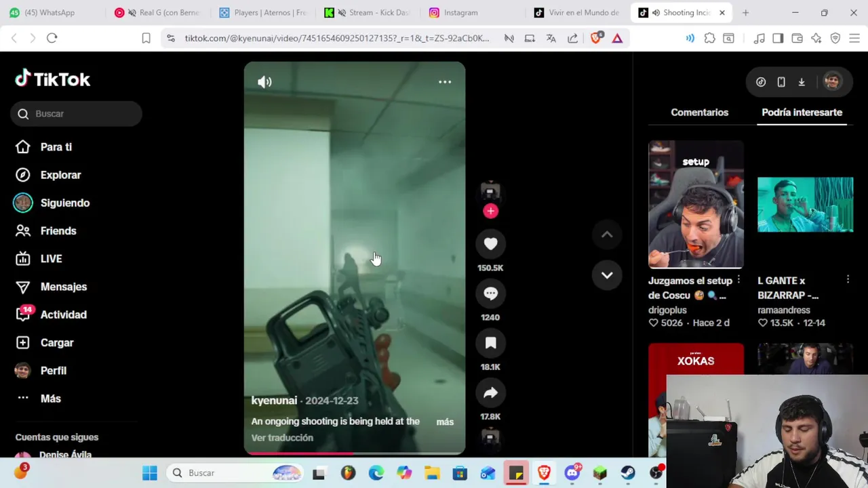
Task: Click the get app phone icon
Action: 781,82
